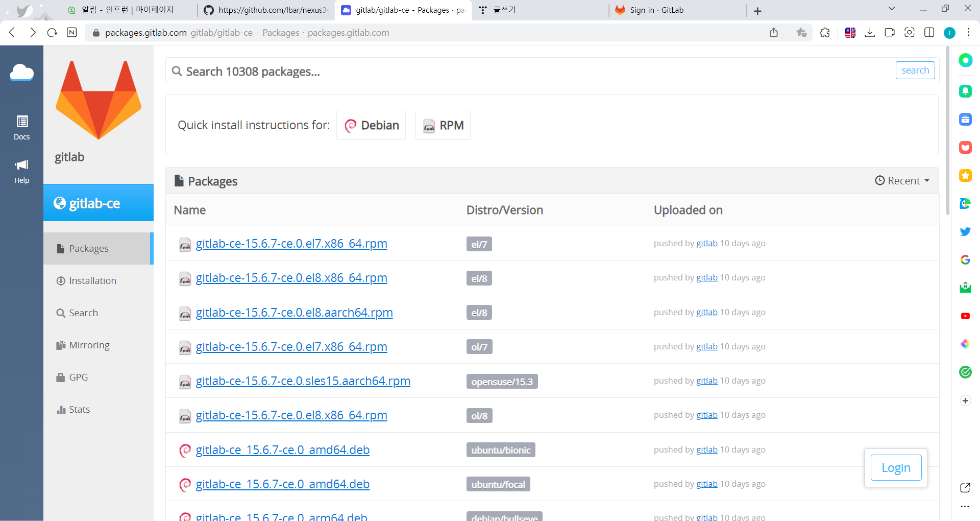Switch to the 인프런 마이페이지 tab
The image size is (980, 521).
(129, 10)
